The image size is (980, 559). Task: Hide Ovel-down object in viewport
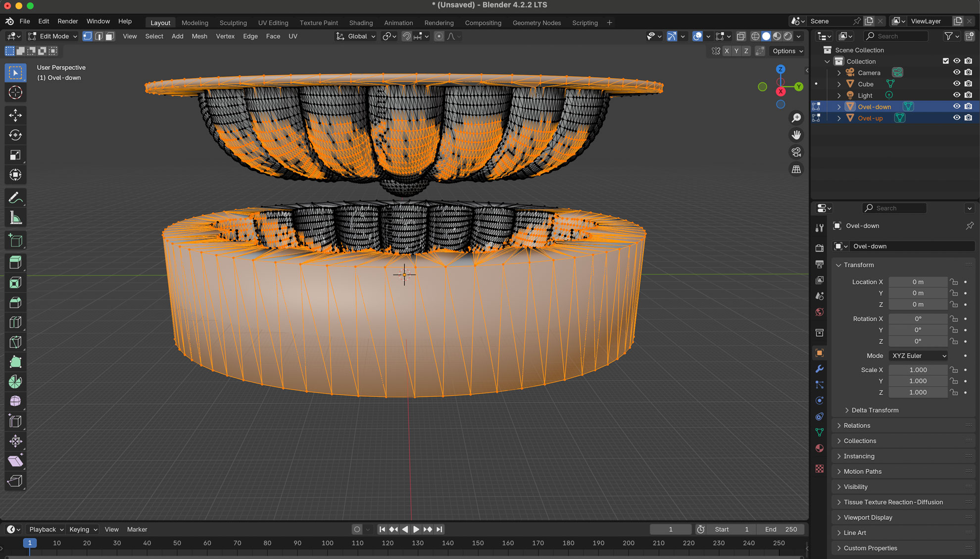[x=957, y=106]
